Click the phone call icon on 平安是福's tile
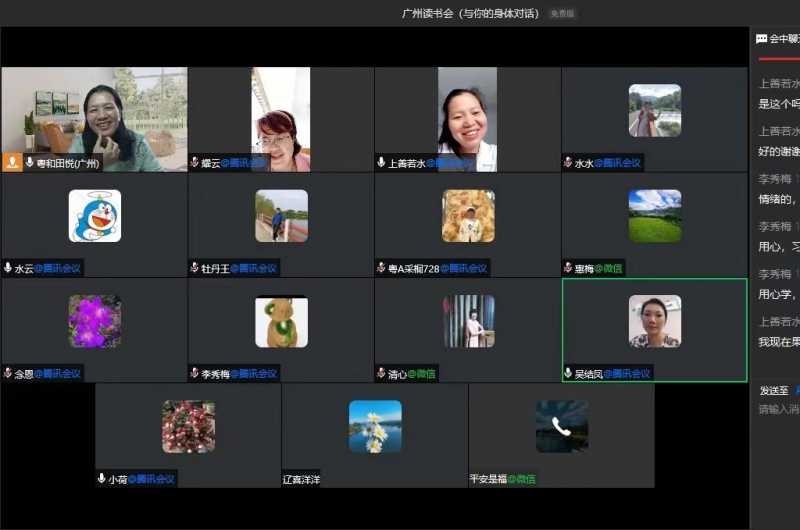800x530 pixels. point(561,427)
